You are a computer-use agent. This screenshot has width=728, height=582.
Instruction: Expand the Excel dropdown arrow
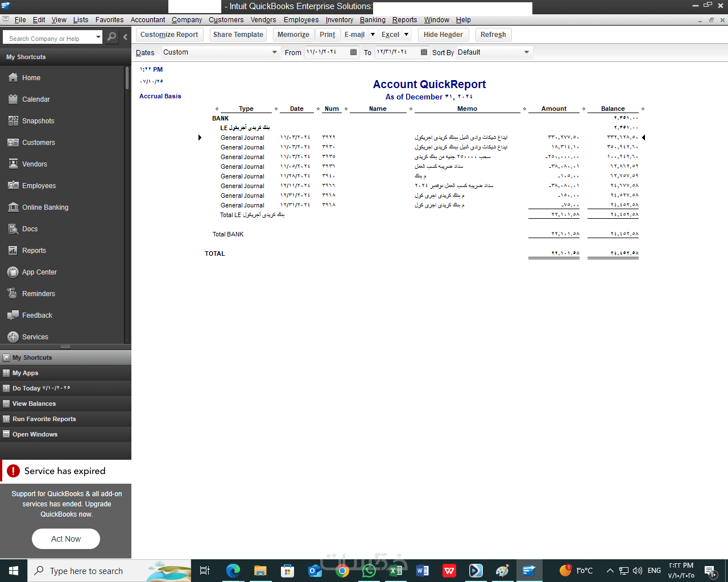pos(406,35)
